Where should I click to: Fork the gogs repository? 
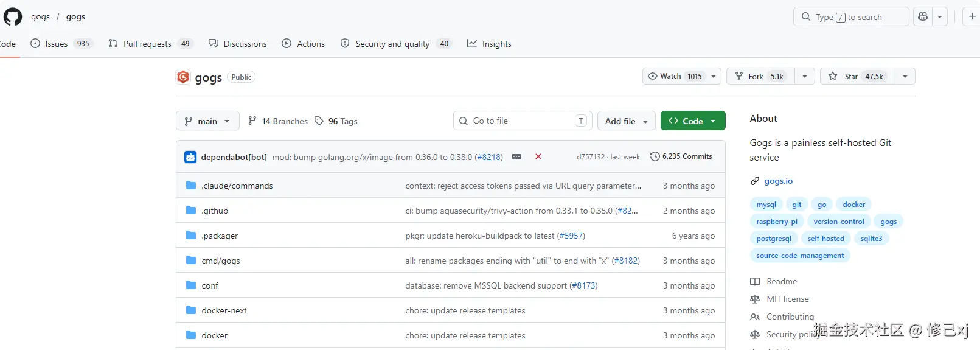(760, 76)
